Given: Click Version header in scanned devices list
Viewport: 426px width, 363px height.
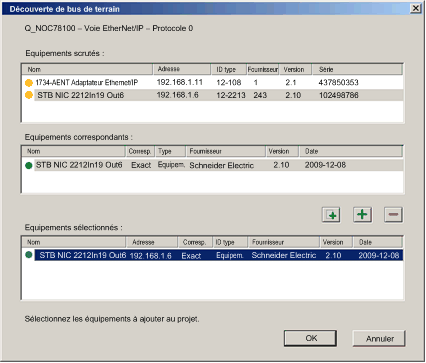Looking at the screenshot, I should (x=295, y=69).
